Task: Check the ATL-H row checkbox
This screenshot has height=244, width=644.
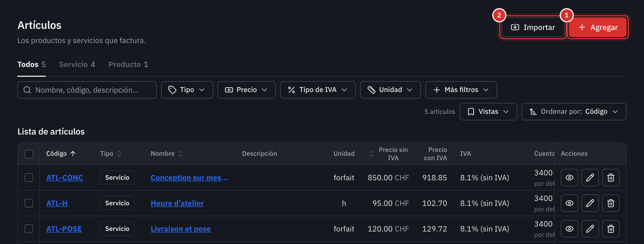Action: click(29, 203)
